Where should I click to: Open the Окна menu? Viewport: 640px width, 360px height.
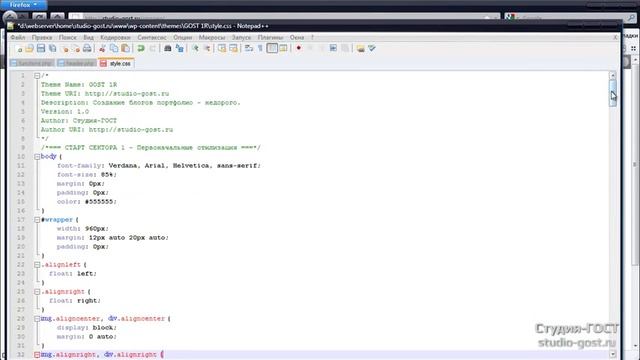[x=297, y=37]
